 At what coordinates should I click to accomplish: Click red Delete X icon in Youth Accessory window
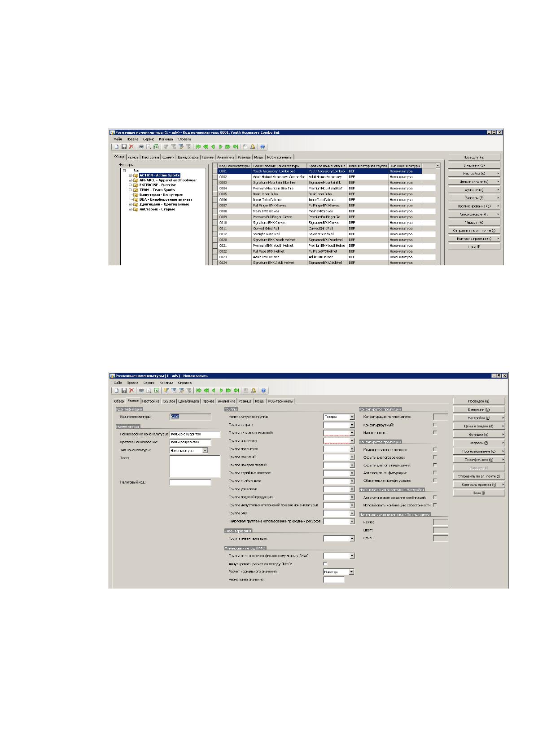point(131,147)
